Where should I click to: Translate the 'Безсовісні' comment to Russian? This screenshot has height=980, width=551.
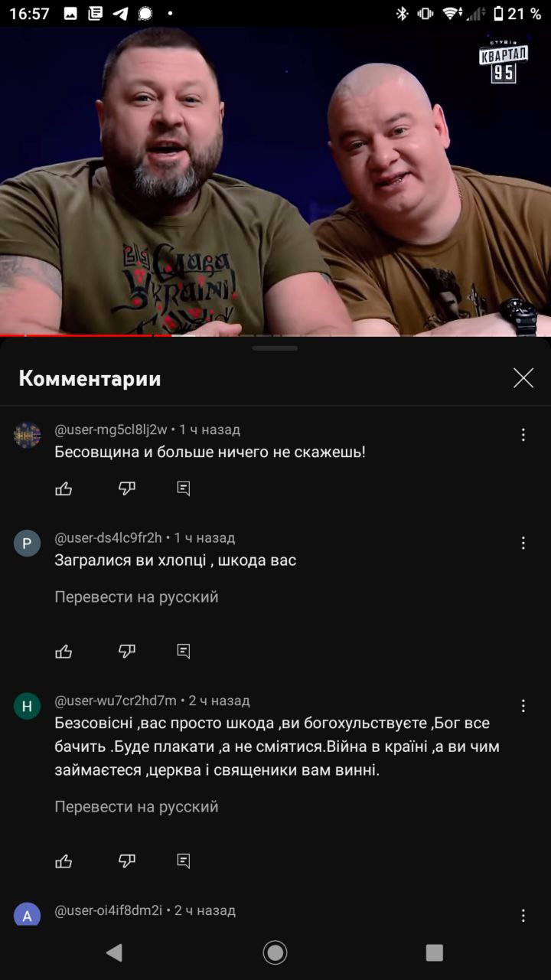point(136,807)
